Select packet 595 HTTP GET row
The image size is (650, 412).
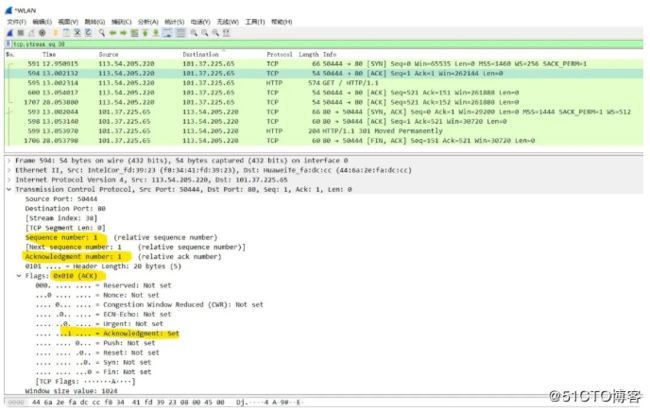point(324,83)
